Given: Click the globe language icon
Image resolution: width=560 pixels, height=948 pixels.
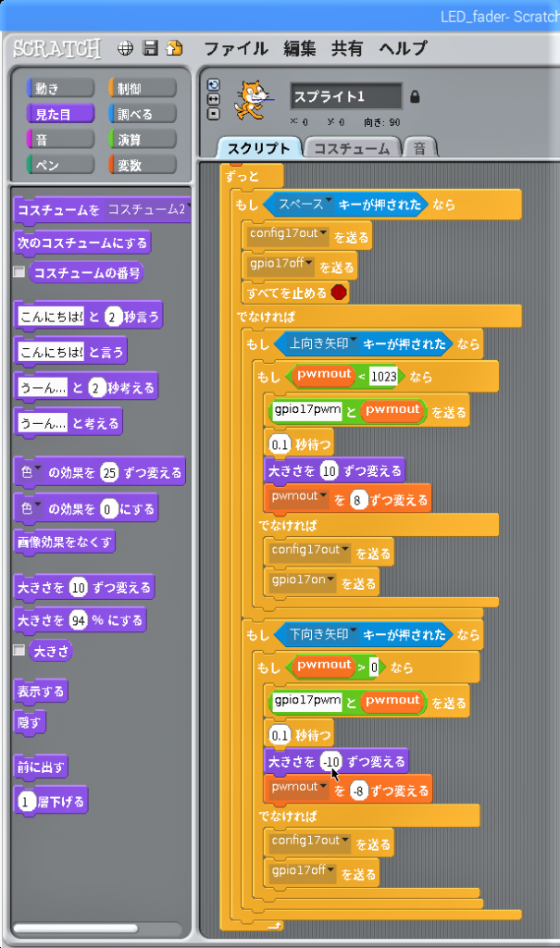Looking at the screenshot, I should [125, 48].
